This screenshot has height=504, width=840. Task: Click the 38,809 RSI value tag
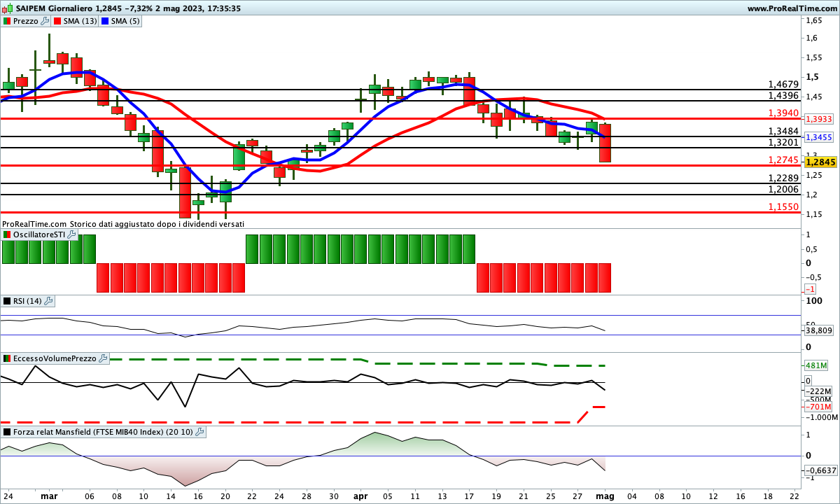pos(819,330)
